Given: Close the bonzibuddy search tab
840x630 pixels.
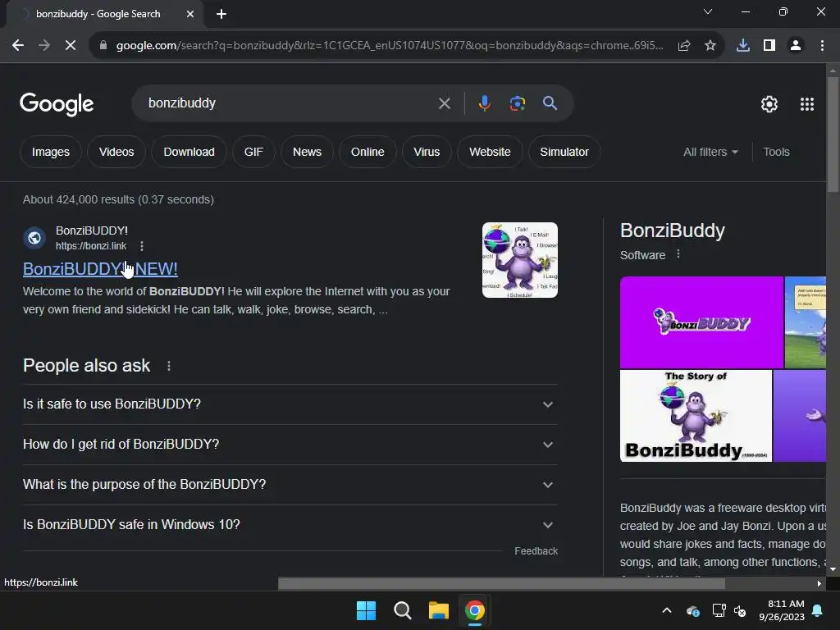Looking at the screenshot, I should 190,14.
